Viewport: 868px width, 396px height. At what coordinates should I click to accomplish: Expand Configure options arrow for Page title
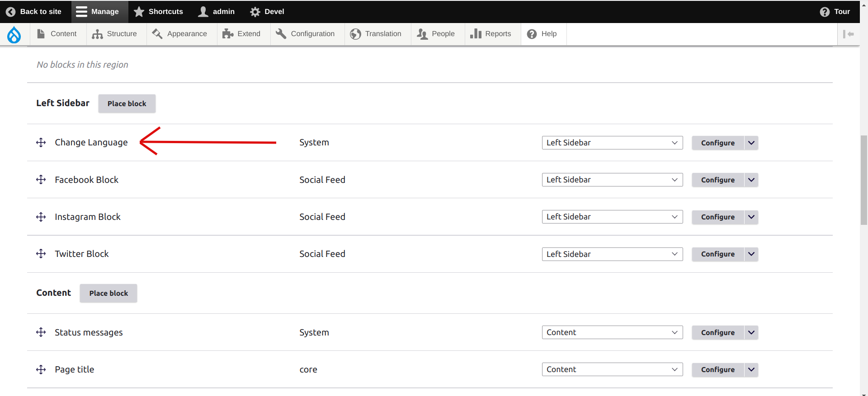pos(751,369)
